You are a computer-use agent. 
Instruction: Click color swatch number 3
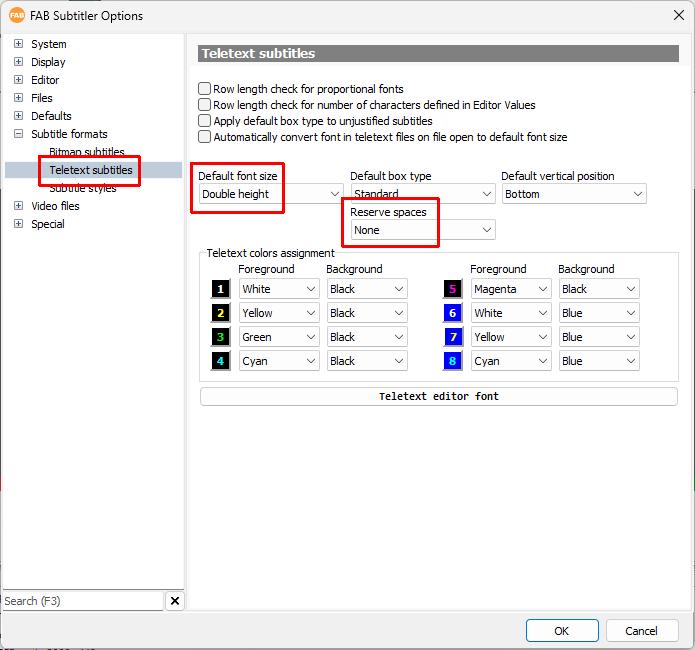[x=220, y=337]
